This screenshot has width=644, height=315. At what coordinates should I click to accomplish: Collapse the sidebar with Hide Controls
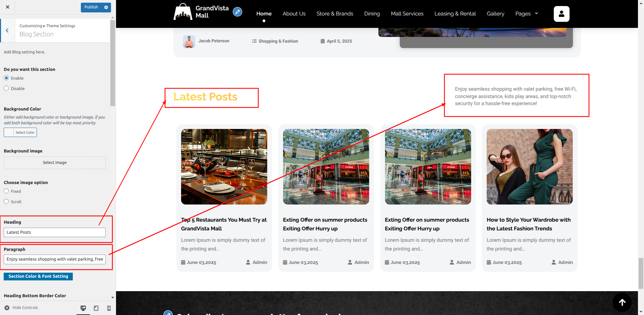point(21,308)
